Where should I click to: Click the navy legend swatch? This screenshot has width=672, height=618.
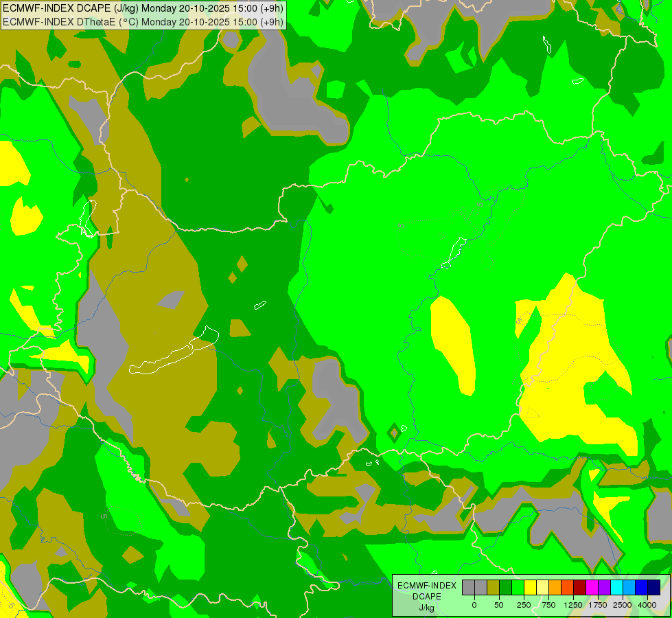654,588
